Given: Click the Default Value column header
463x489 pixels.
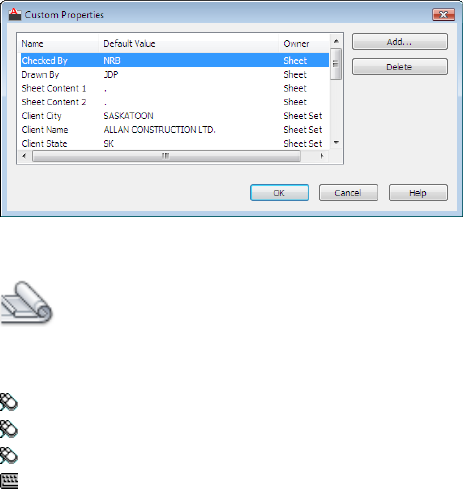Looking at the screenshot, I should coord(189,44).
